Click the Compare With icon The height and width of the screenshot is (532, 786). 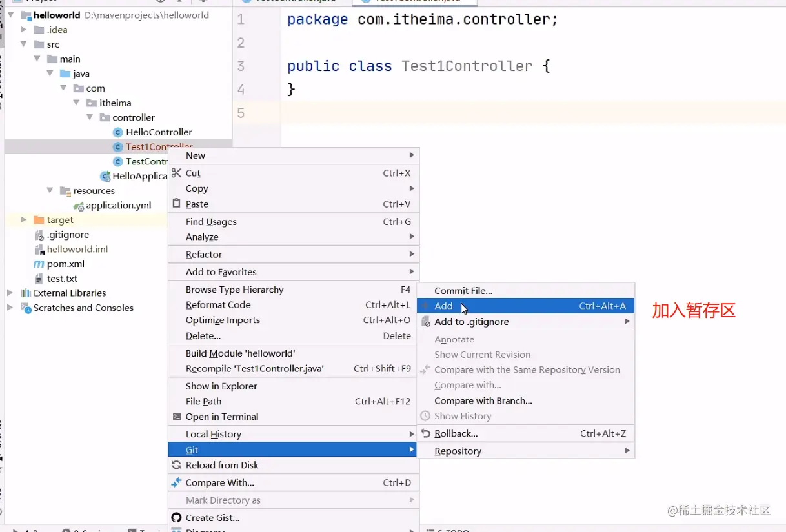pos(176,482)
